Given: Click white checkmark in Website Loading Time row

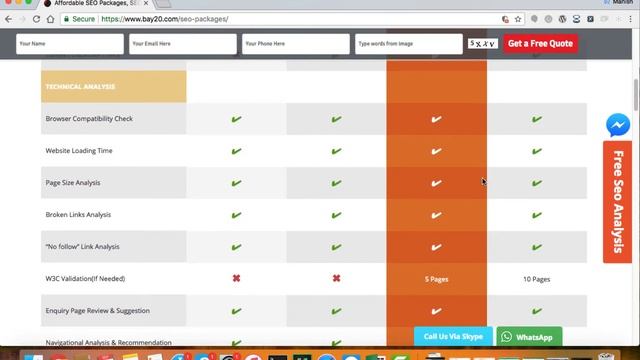Looking at the screenshot, I should click(x=436, y=151).
